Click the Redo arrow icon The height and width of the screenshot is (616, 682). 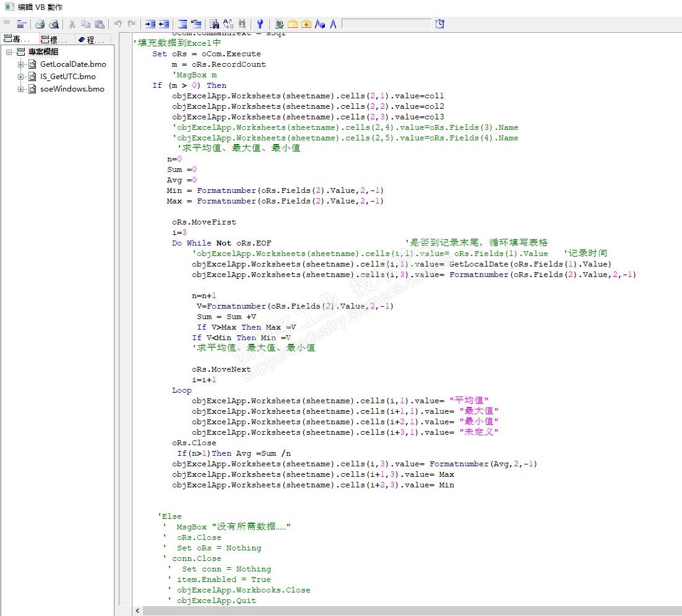tap(131, 24)
